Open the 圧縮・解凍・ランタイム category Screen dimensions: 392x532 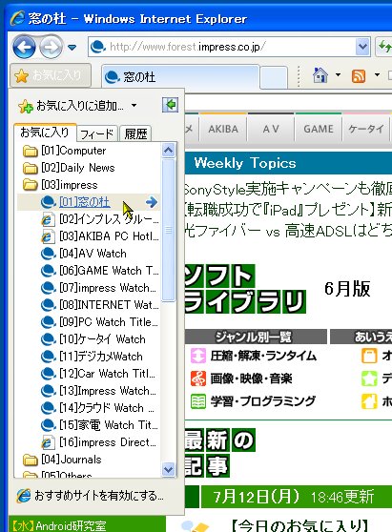pos(263,356)
